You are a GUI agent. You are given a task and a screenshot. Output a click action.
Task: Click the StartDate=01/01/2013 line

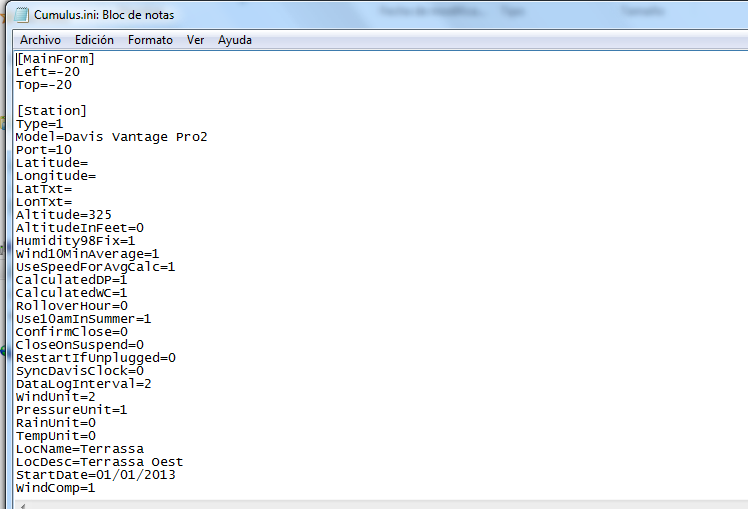[x=95, y=475]
